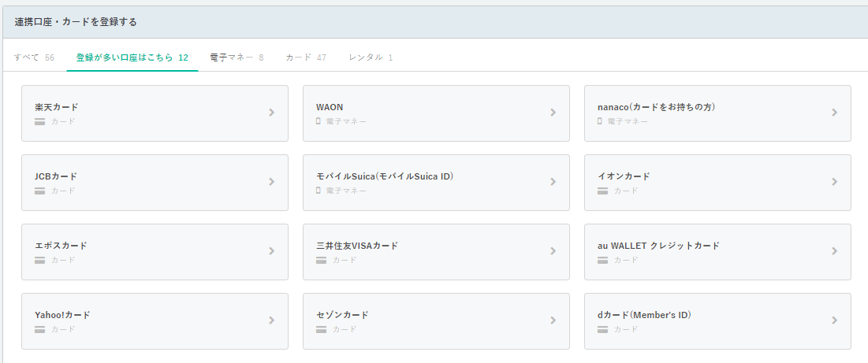This screenshot has height=363, width=868.
Task: Open the chevron arrow on the Yahoo!カード tile
Action: [272, 320]
